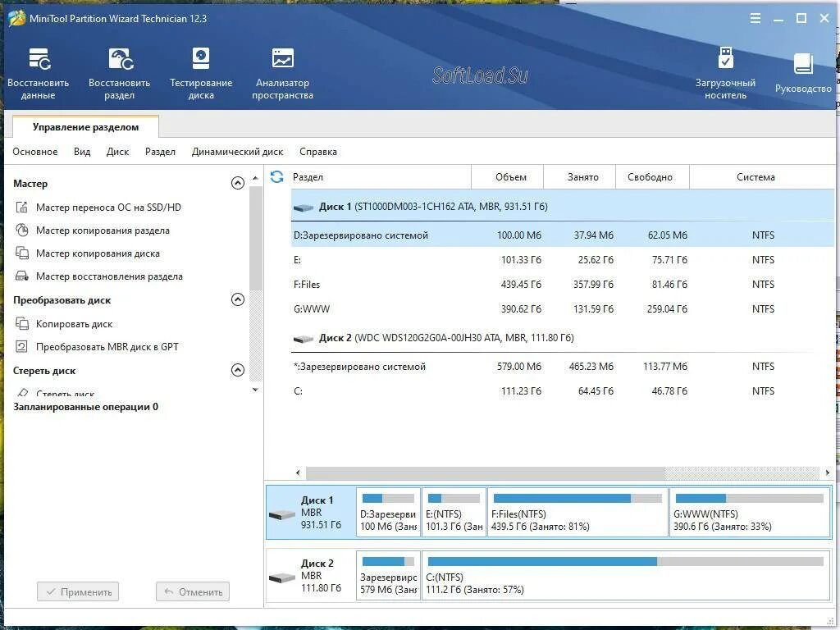Launch the Восстановить раздел tool
The width and height of the screenshot is (840, 630).
[x=120, y=73]
